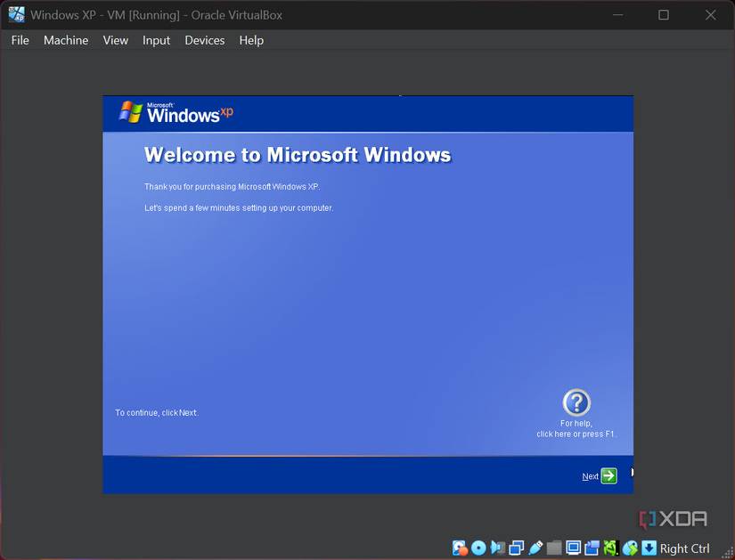This screenshot has width=735, height=560.
Task: Open the Input menu
Action: (156, 40)
